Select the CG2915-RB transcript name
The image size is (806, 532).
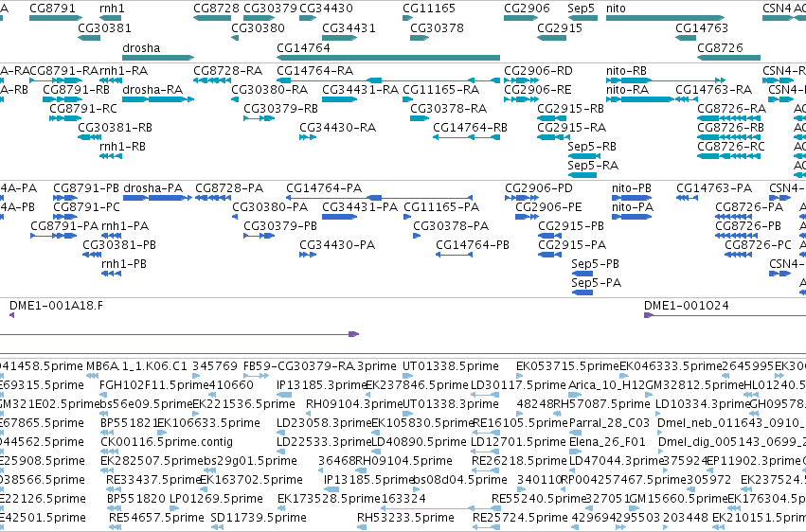(x=570, y=108)
